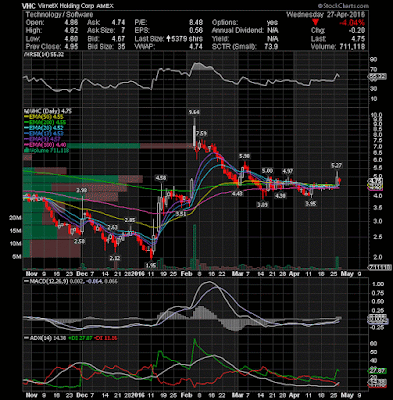
Task: Click the Options yes value
Action: pos(272,23)
